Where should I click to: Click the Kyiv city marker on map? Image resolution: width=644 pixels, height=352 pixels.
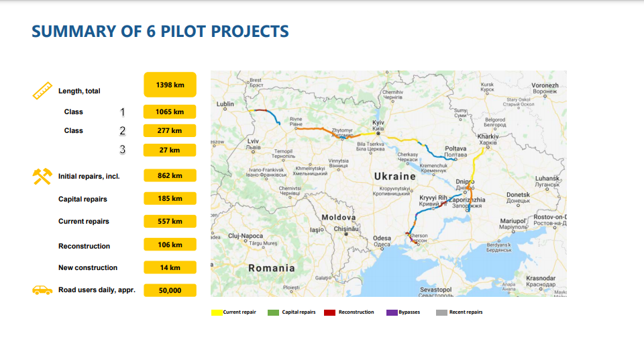(x=378, y=133)
